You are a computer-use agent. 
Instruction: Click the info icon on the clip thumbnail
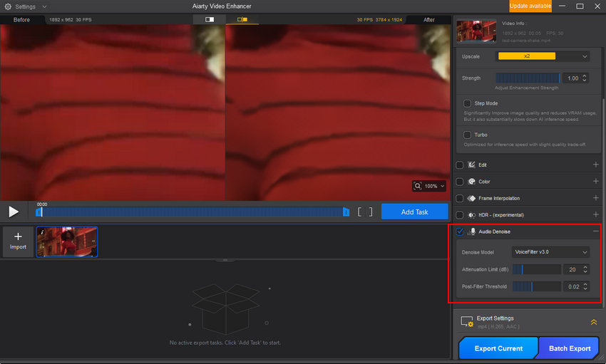click(x=42, y=232)
